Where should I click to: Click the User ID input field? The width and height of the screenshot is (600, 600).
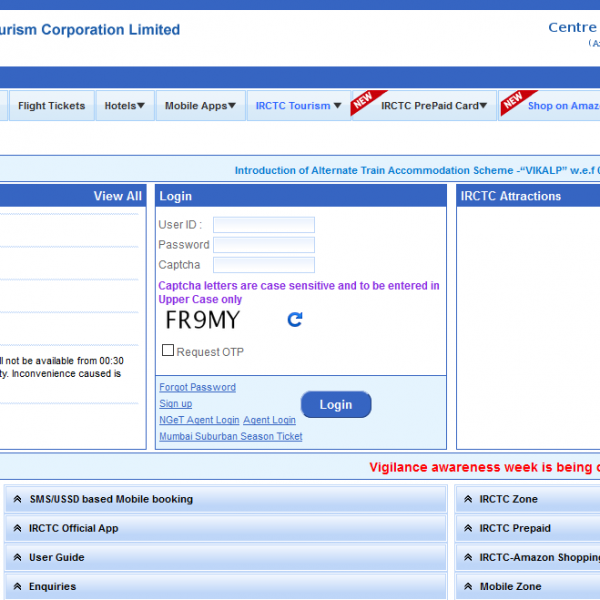[x=264, y=225]
